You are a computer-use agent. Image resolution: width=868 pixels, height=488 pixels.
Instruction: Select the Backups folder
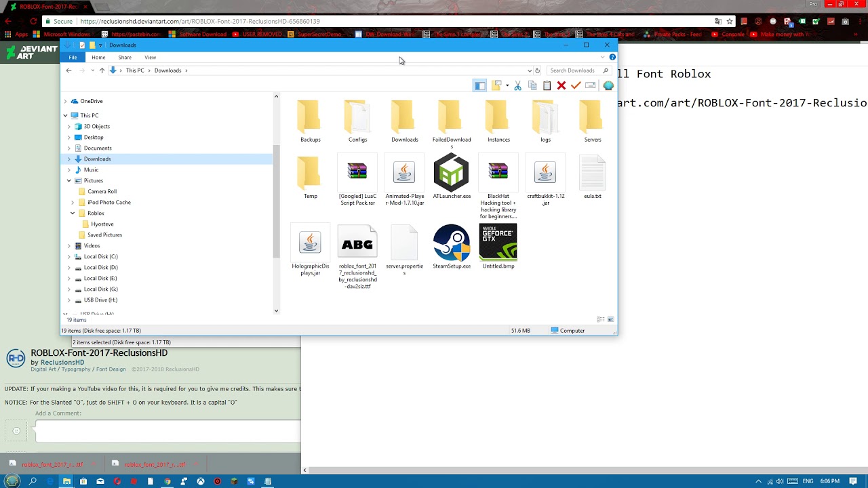(x=310, y=121)
